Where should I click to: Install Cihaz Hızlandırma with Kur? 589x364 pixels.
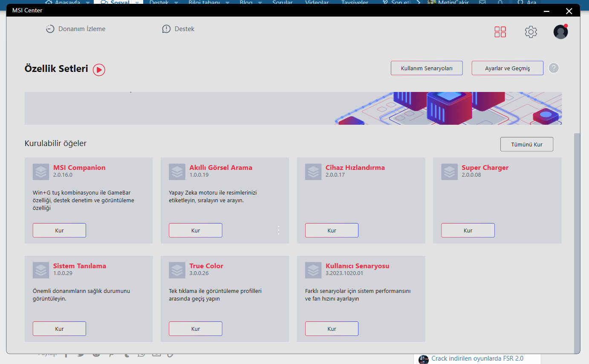click(x=332, y=230)
